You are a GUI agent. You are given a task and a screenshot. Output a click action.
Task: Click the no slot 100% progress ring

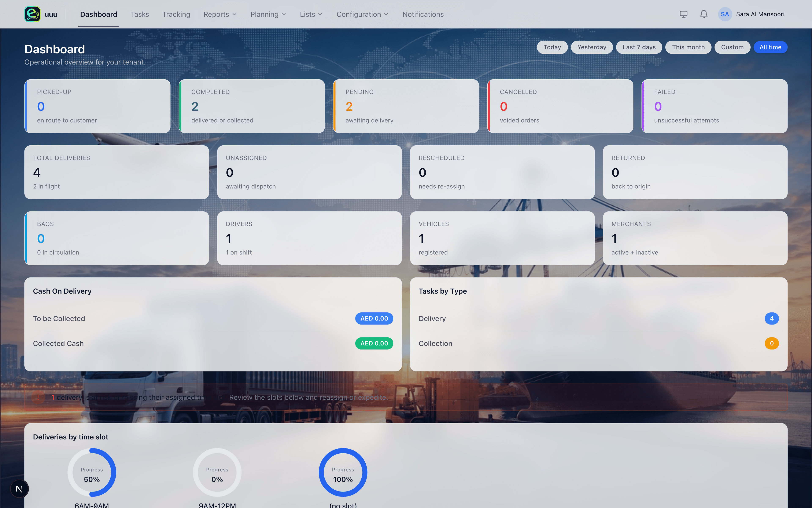point(343,472)
